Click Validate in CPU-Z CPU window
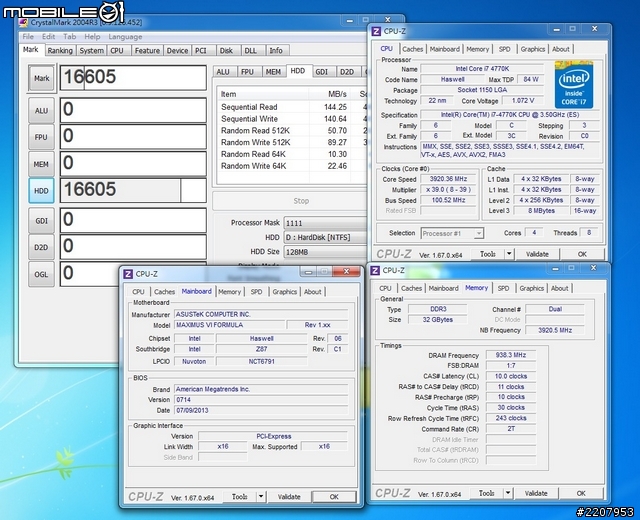 coord(537,254)
